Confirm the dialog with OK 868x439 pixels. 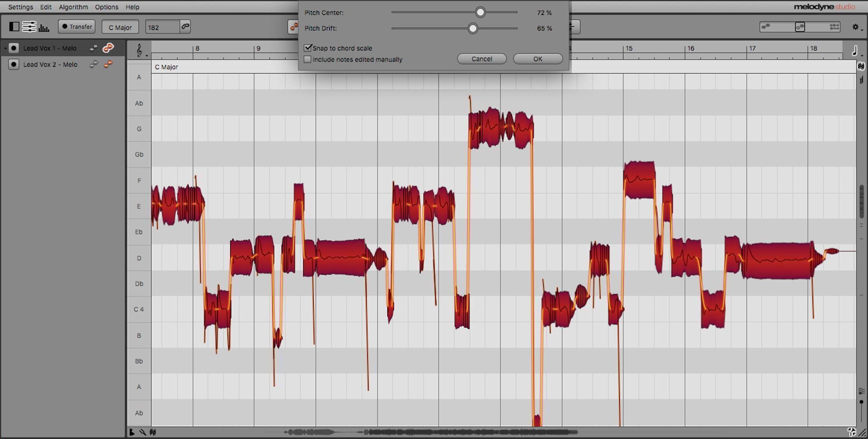point(538,58)
